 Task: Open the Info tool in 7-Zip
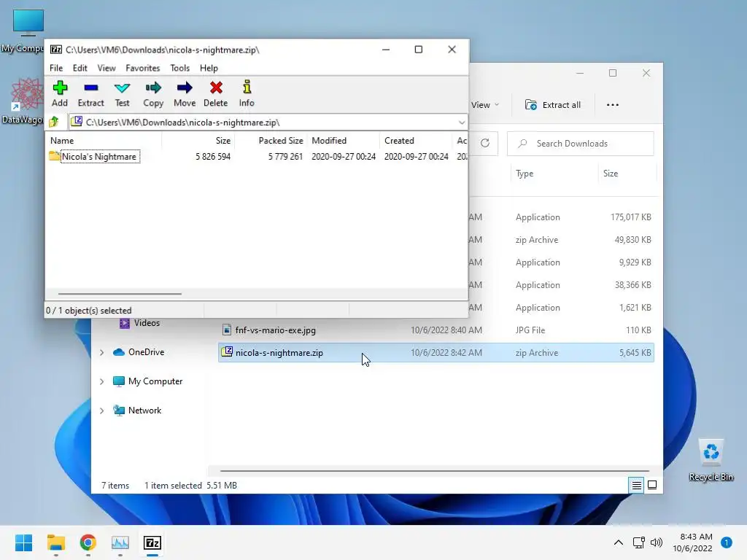[247, 93]
